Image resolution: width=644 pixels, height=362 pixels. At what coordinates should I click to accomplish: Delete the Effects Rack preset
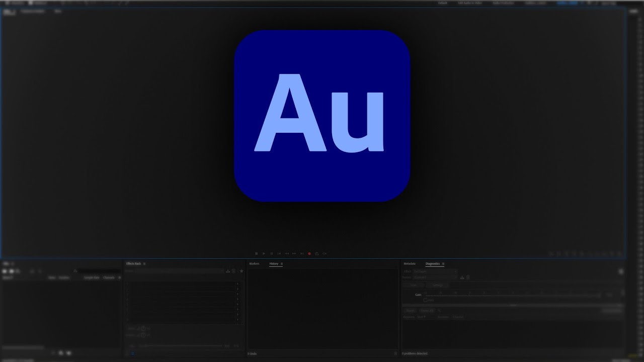[x=233, y=271]
